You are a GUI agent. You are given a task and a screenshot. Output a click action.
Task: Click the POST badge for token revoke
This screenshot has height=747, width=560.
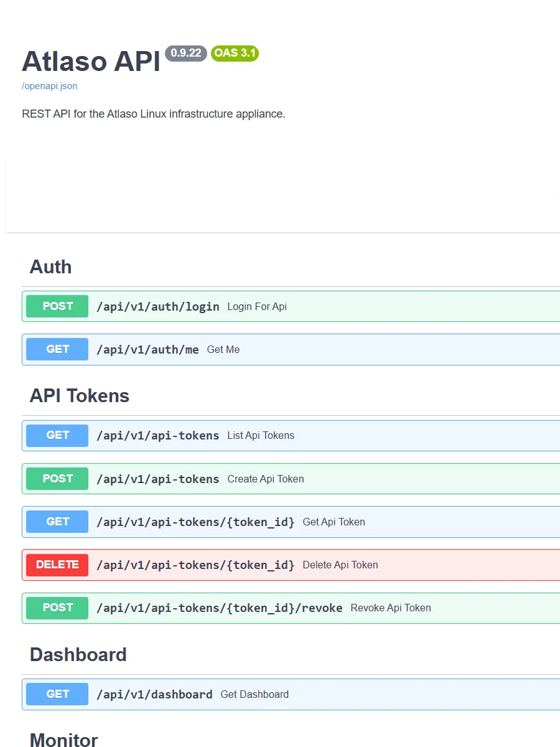point(57,608)
